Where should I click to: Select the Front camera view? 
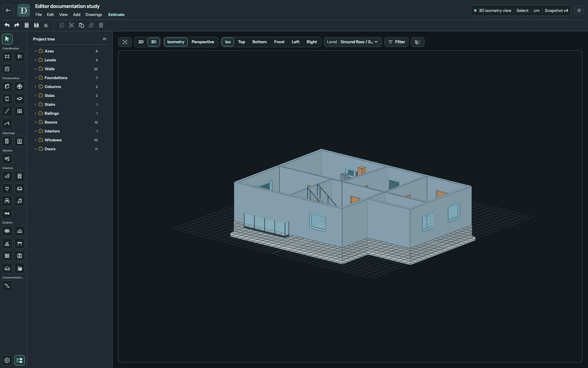coord(279,42)
